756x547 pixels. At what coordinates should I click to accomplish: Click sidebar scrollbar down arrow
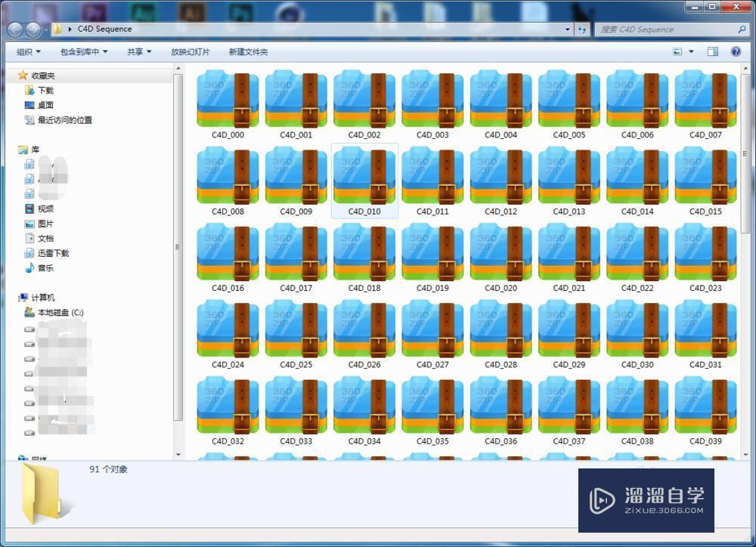[x=178, y=455]
